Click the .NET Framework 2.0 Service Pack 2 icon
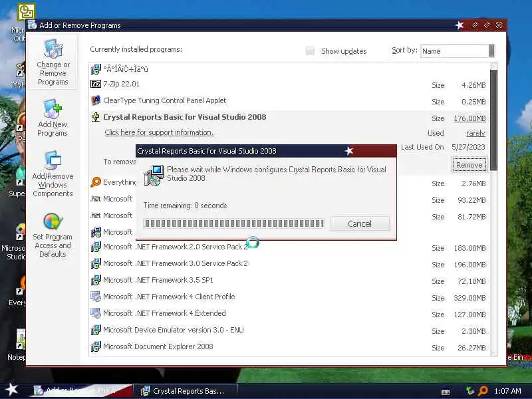Image resolution: width=532 pixels, height=399 pixels. [96, 247]
